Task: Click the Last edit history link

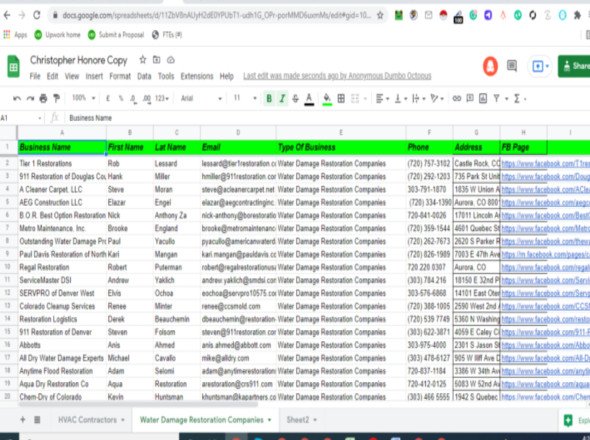Action: pyautogui.click(x=337, y=76)
